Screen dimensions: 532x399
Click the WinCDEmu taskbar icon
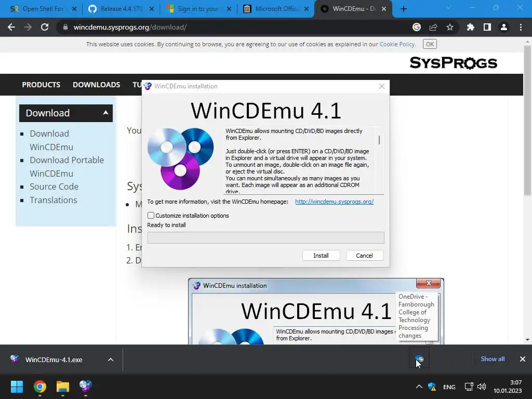[x=86, y=387]
